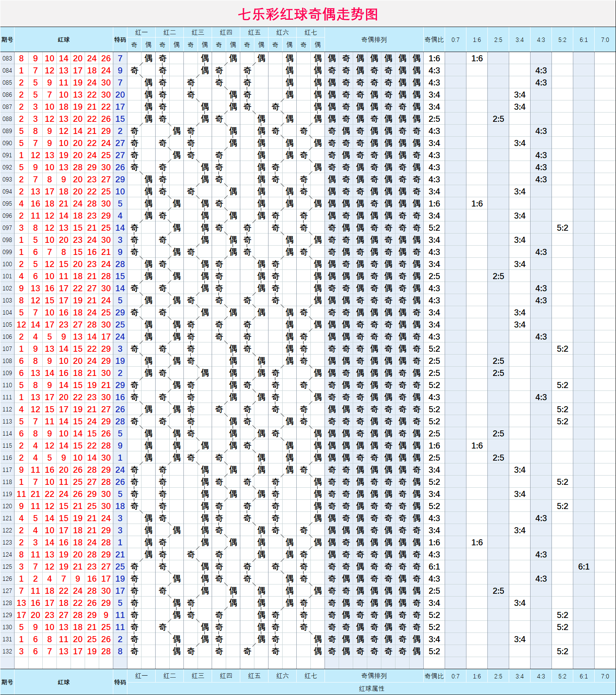Select period number 097
616x695 pixels.
pos(7,228)
